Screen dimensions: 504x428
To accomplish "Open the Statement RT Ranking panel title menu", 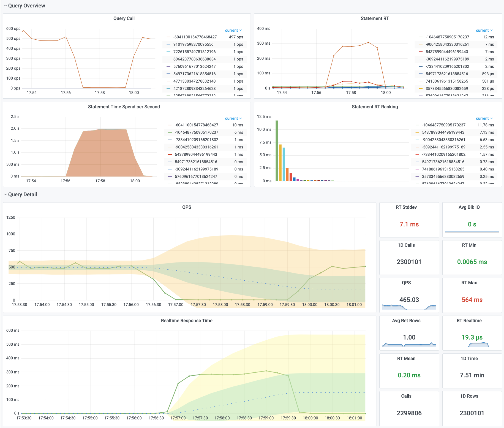I will point(375,107).
